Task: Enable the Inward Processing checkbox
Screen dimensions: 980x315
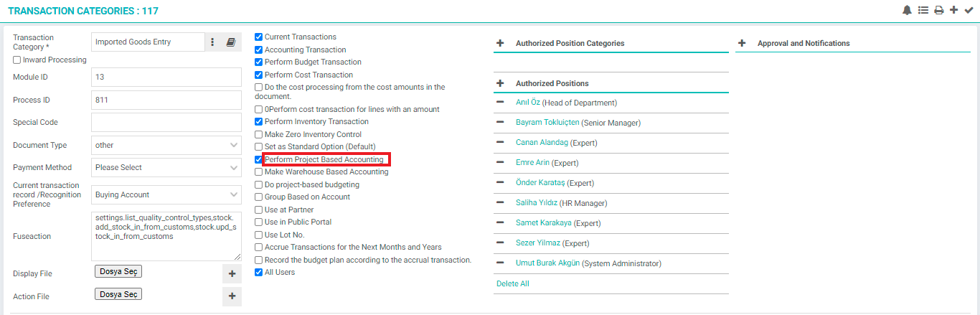Action: pos(17,60)
